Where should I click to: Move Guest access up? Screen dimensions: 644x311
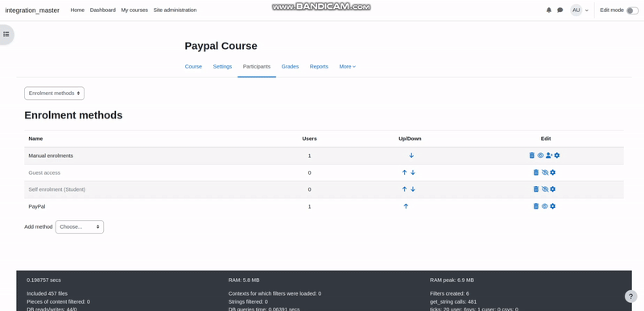(x=404, y=172)
